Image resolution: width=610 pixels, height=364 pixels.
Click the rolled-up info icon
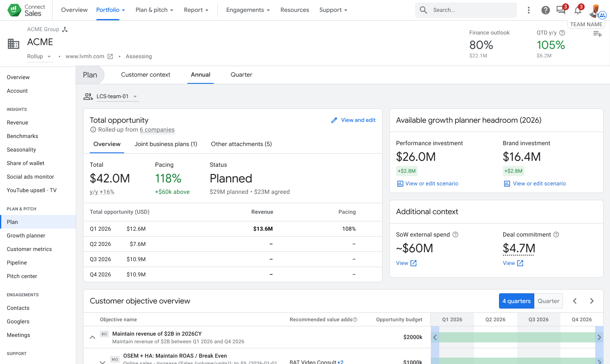pos(93,130)
